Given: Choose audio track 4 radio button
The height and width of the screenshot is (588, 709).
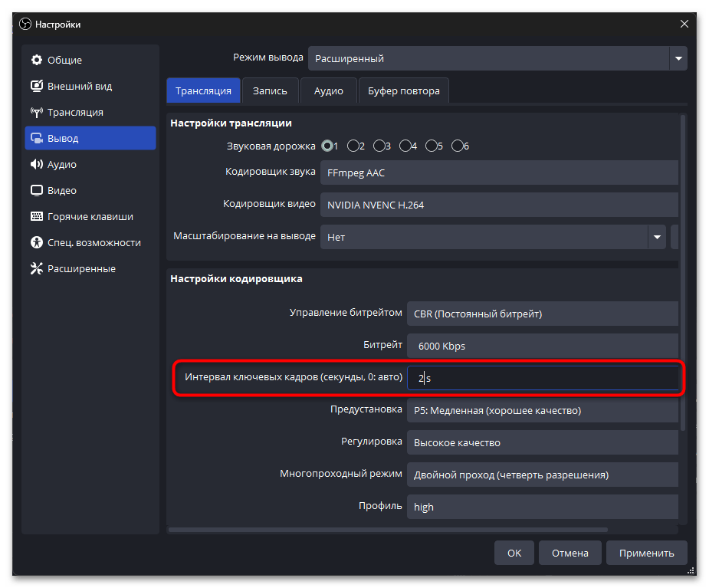Looking at the screenshot, I should click(405, 146).
